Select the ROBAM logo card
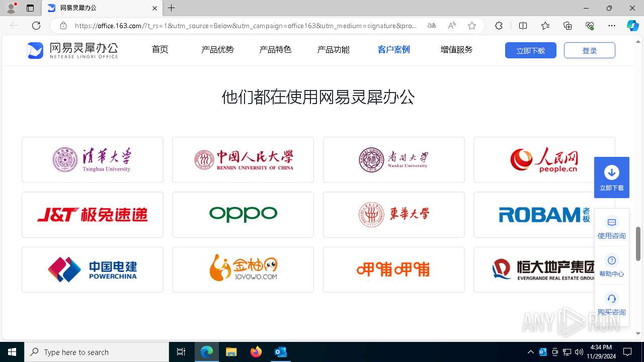The image size is (644, 362). tap(544, 215)
